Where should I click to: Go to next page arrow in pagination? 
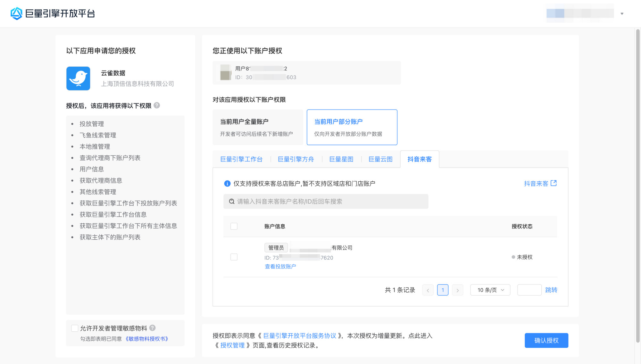pyautogui.click(x=457, y=290)
